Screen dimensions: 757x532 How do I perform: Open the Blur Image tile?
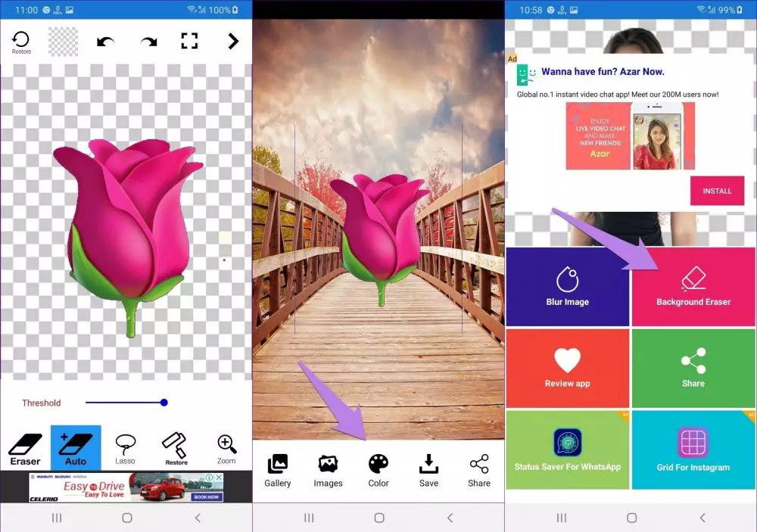pos(567,287)
